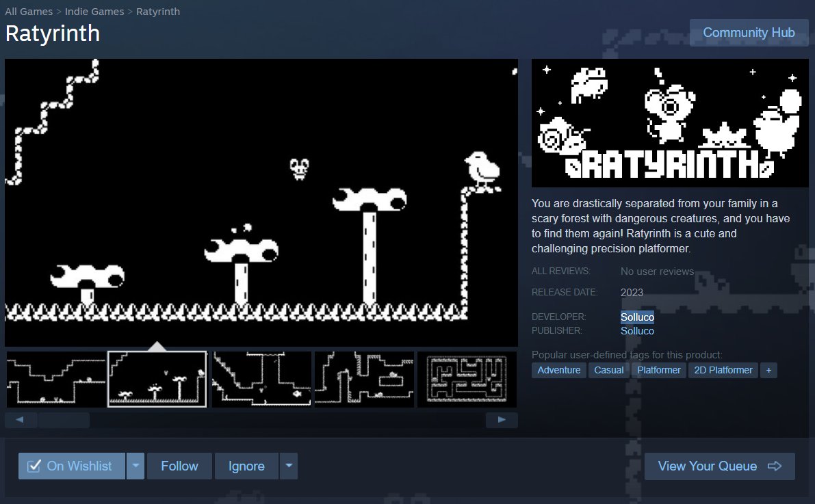815x504 pixels.
Task: Click the Ratyrinth breadcrumb link
Action: pyautogui.click(x=158, y=12)
